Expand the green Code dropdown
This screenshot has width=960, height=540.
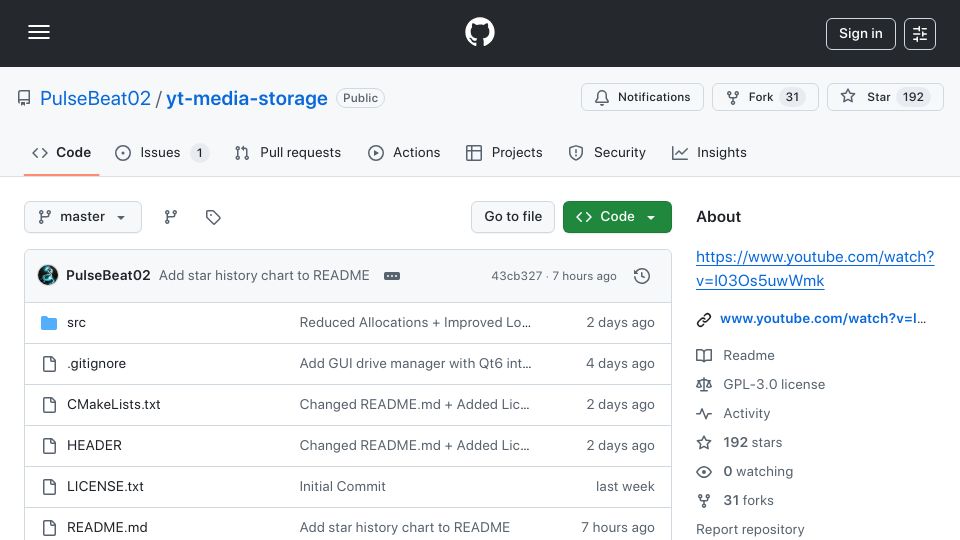pos(617,217)
